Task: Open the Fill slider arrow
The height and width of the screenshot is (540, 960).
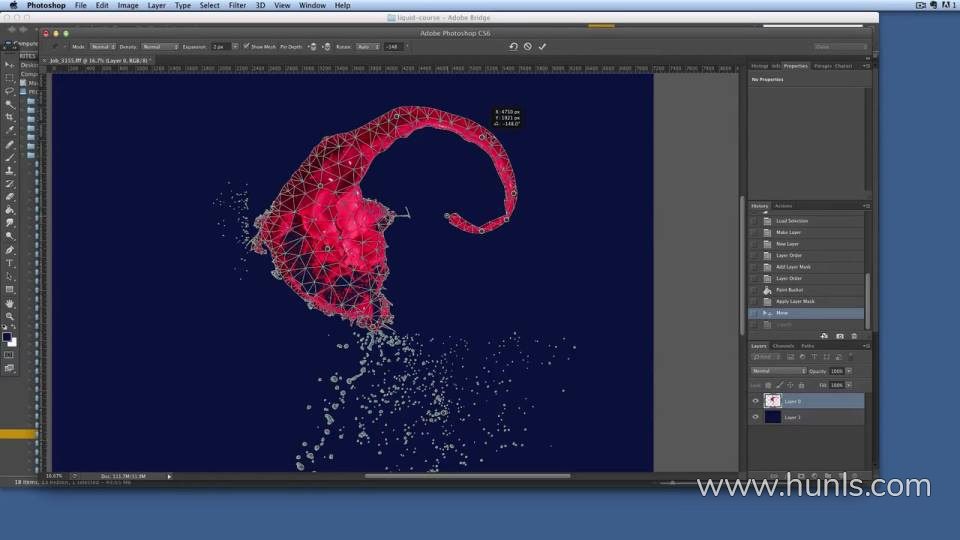Action: (x=849, y=385)
